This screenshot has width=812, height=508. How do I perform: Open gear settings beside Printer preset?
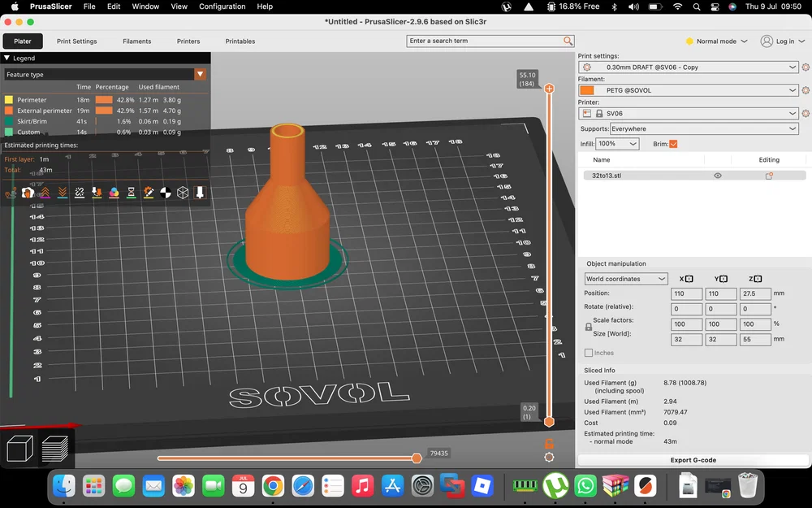click(806, 113)
